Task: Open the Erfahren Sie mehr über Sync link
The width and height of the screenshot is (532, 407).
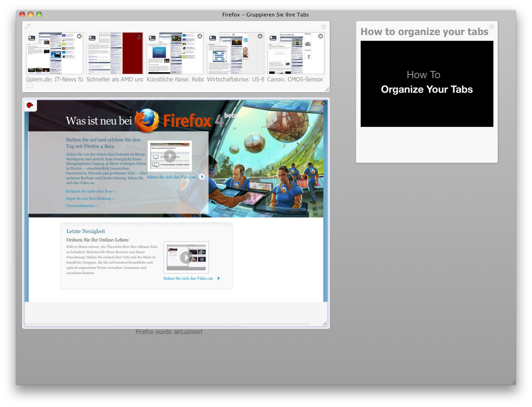Action: 91,191
